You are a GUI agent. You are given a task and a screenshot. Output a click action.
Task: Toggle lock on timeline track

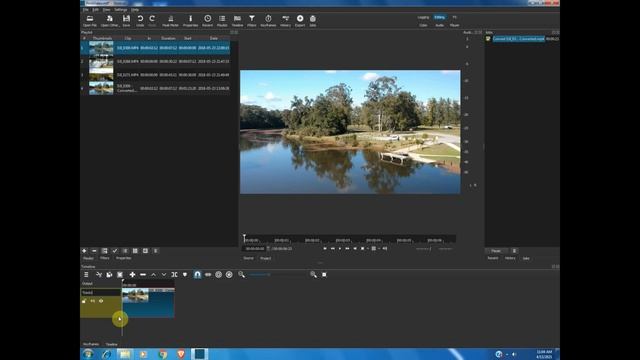tap(84, 301)
